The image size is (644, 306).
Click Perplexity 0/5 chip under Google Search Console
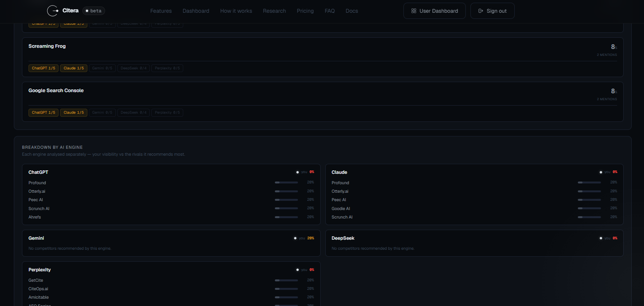pos(167,113)
